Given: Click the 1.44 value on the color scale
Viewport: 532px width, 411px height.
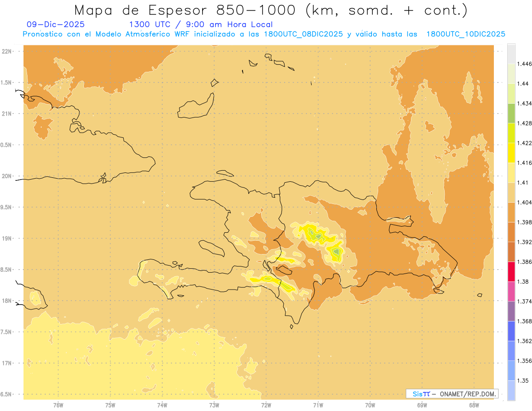Looking at the screenshot, I should coord(522,83).
